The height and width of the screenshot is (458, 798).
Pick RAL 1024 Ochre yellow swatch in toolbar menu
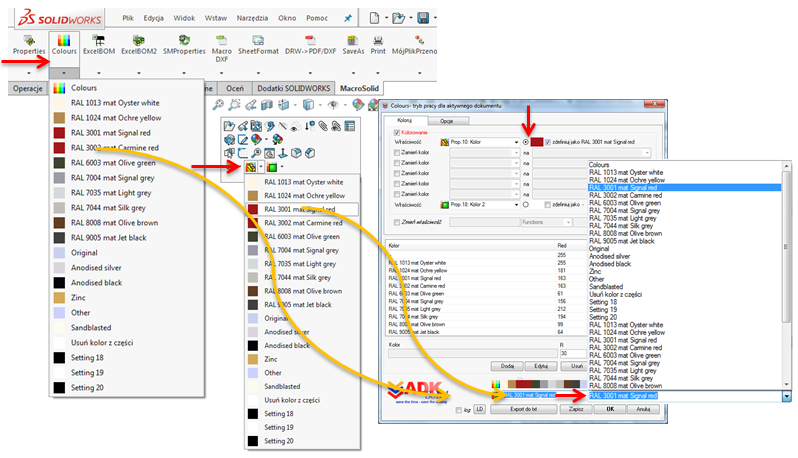(x=253, y=195)
